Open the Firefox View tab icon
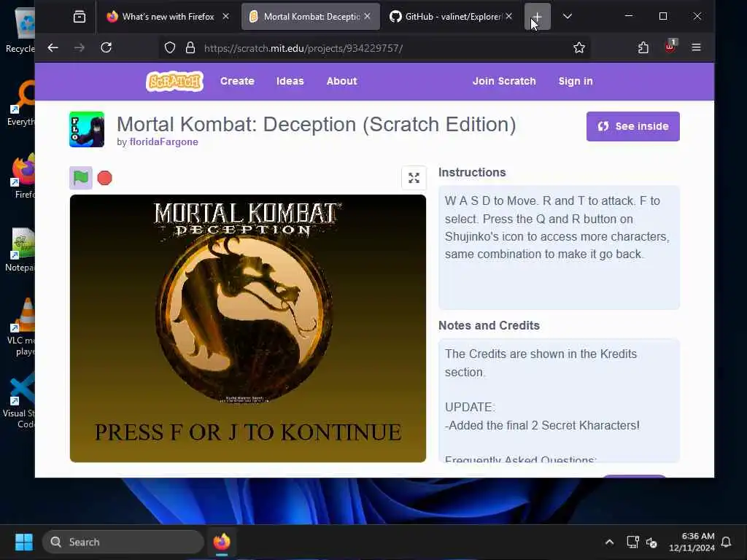Viewport: 747px width, 560px height. [x=80, y=17]
